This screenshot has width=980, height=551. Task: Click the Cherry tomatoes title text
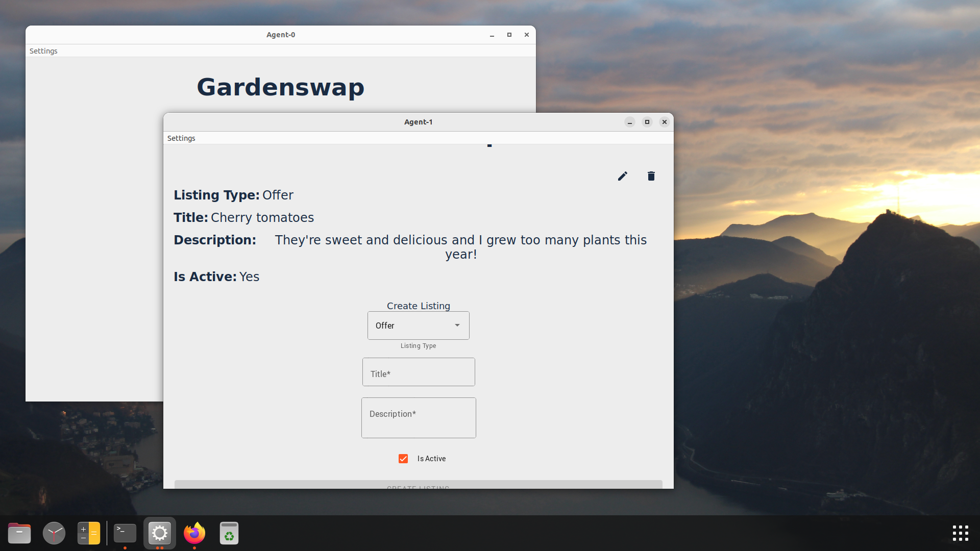pyautogui.click(x=262, y=217)
